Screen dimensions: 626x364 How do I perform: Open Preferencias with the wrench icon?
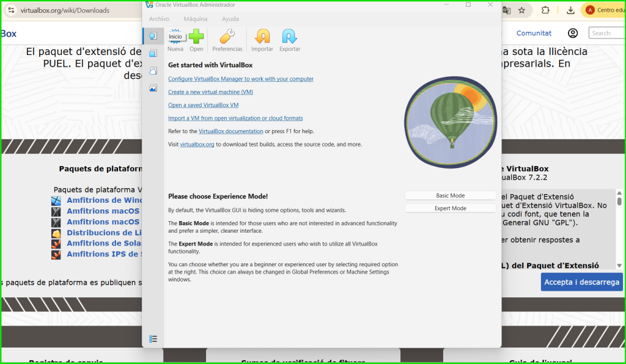tap(227, 38)
